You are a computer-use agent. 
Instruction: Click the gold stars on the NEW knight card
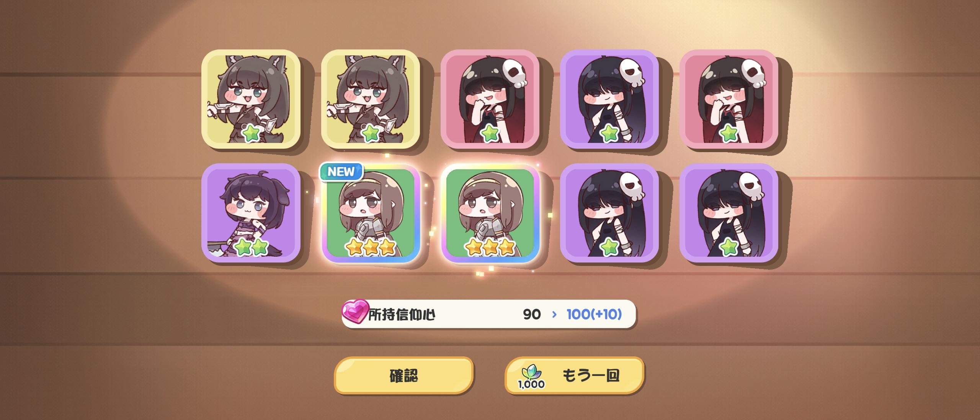coord(370,247)
